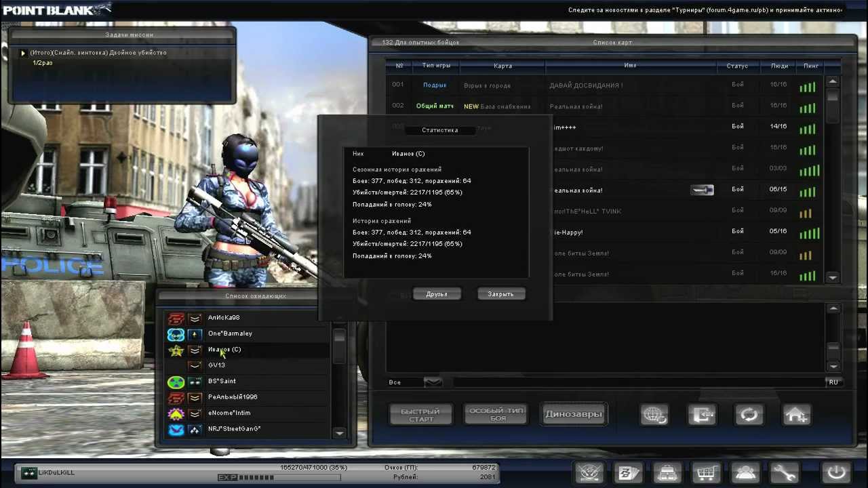
Task: Click rank badge next to GV13
Action: point(195,365)
